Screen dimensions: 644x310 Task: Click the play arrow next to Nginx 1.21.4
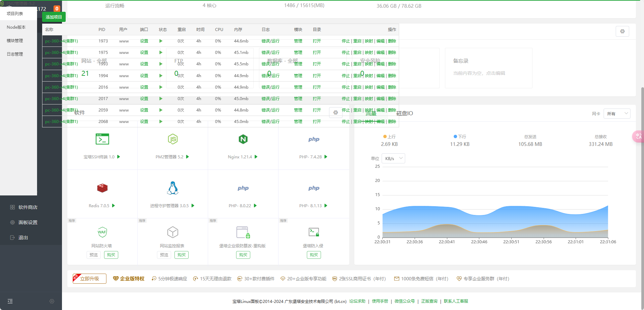point(256,157)
